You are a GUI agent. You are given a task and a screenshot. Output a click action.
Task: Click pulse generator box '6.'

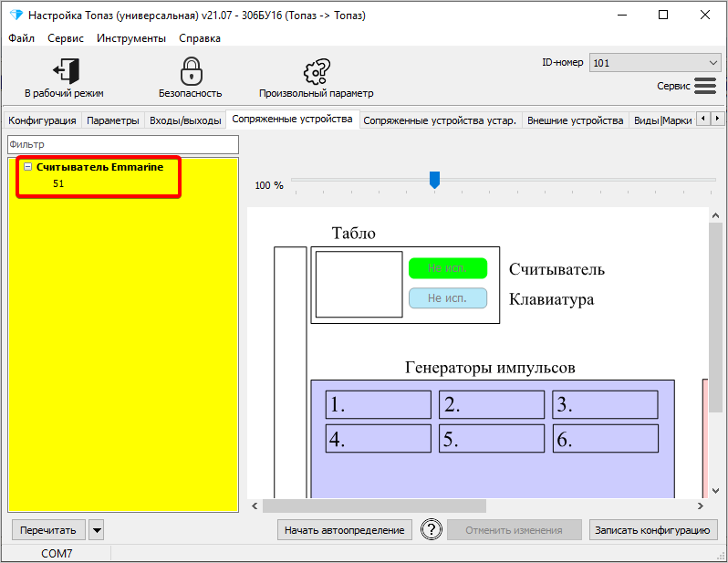606,438
